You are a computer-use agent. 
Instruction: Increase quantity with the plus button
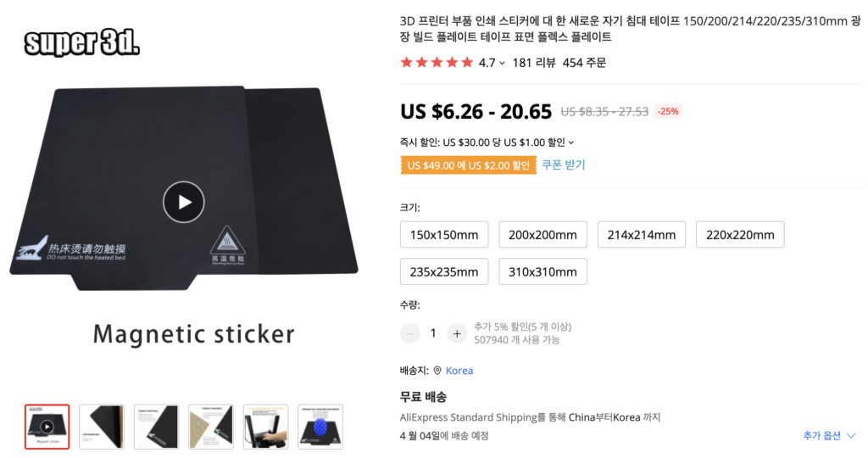point(457,333)
